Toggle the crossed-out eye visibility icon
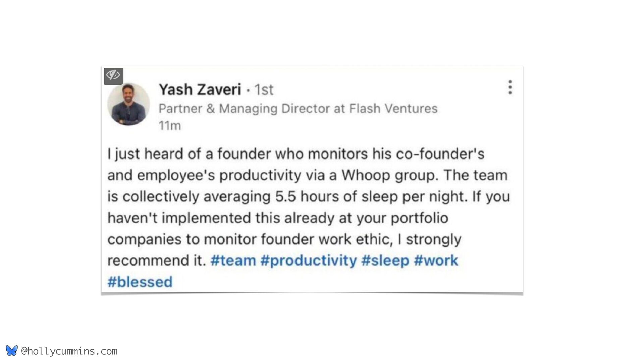The height and width of the screenshot is (362, 644). click(x=113, y=76)
